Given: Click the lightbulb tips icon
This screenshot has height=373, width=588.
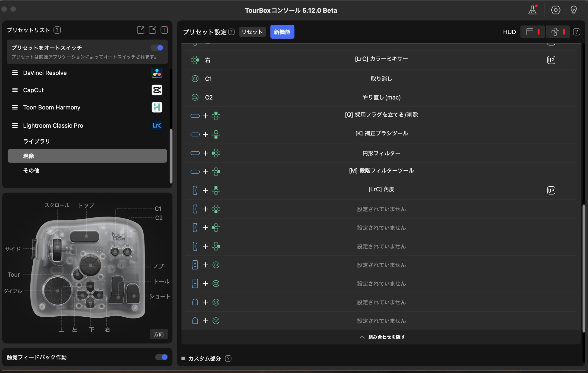Looking at the screenshot, I should [x=574, y=10].
